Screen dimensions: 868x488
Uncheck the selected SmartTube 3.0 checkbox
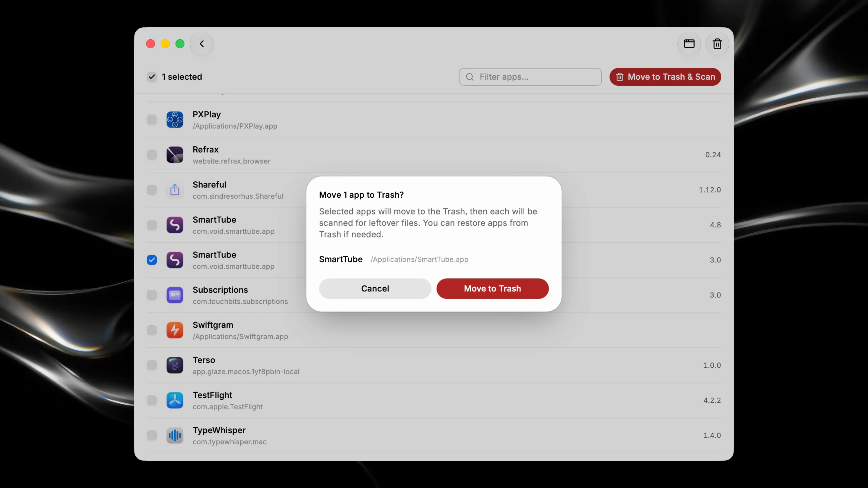click(x=152, y=260)
